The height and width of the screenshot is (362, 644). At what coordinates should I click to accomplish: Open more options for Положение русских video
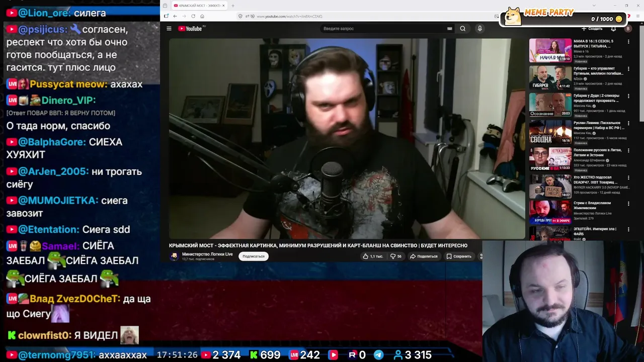[x=628, y=150]
